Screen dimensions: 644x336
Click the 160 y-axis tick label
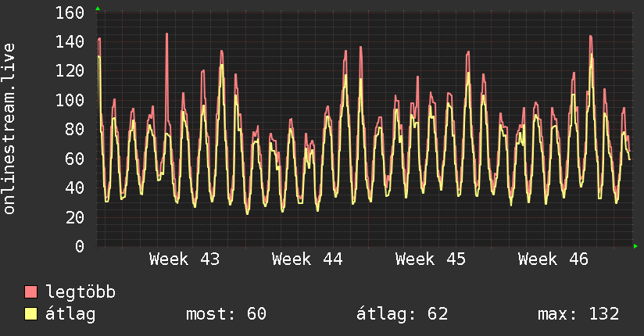70,13
